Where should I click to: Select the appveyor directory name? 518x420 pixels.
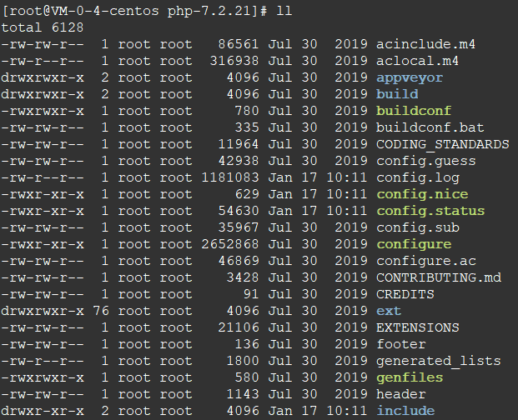click(x=410, y=77)
